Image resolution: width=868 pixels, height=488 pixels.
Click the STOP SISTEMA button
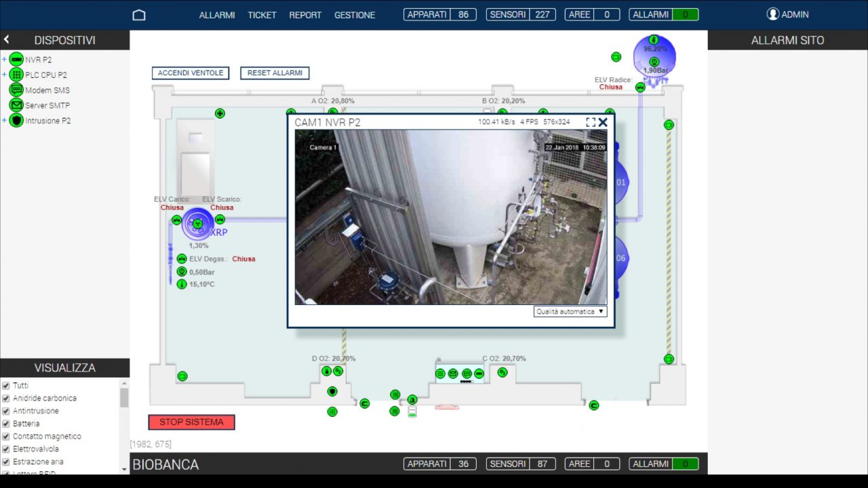click(191, 422)
